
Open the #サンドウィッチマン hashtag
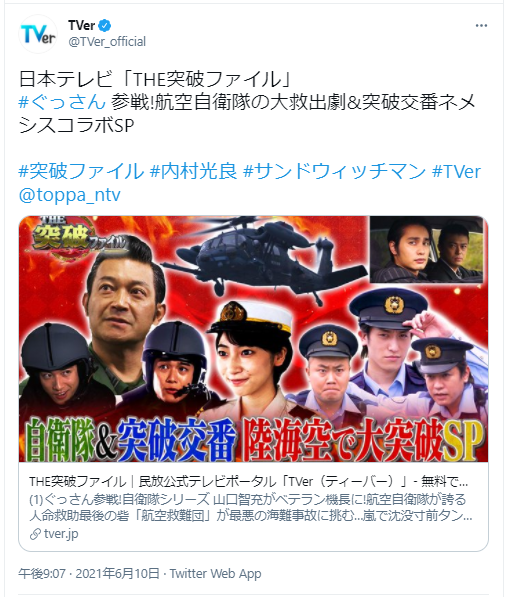334,171
